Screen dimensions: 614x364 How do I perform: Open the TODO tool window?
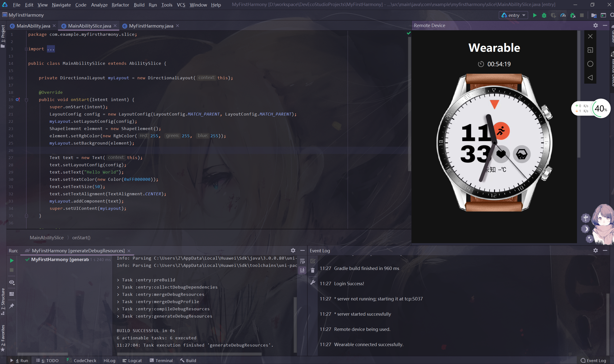47,360
